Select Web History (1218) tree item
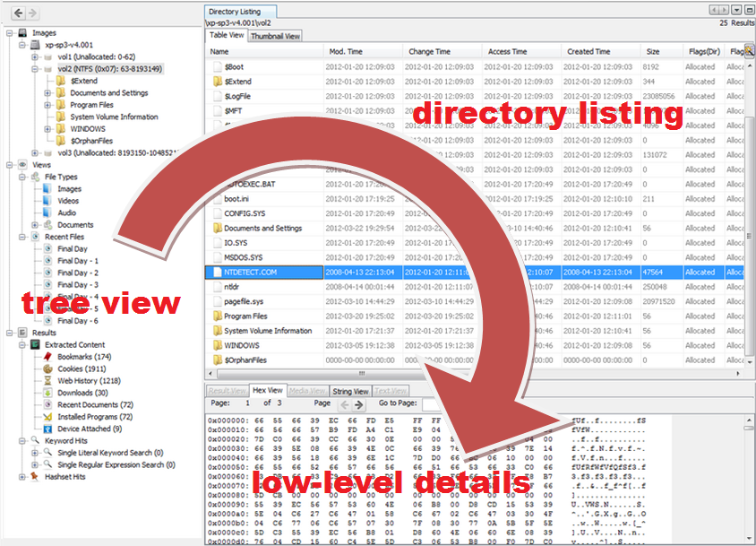 [x=90, y=380]
